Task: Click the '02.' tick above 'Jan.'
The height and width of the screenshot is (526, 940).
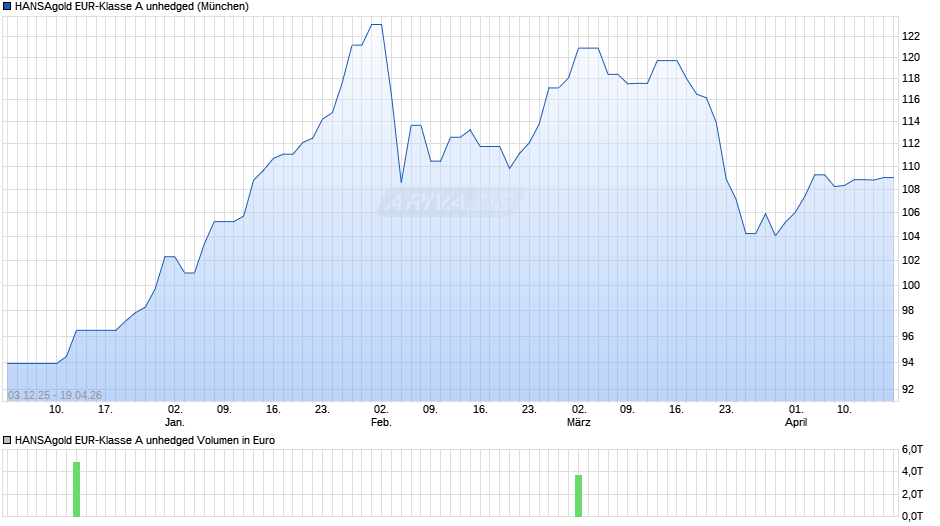Action: (174, 409)
